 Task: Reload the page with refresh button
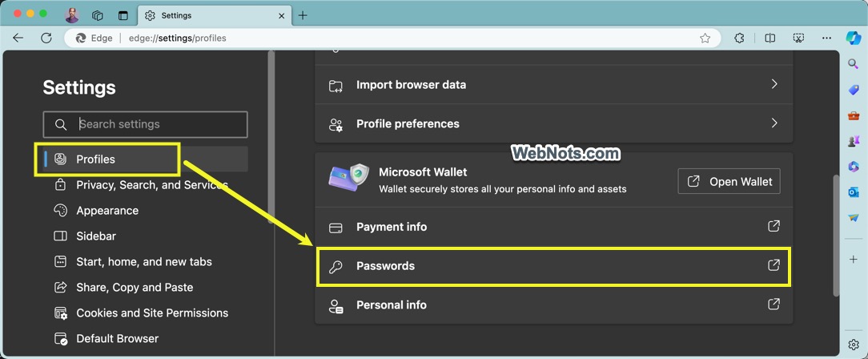(46, 38)
